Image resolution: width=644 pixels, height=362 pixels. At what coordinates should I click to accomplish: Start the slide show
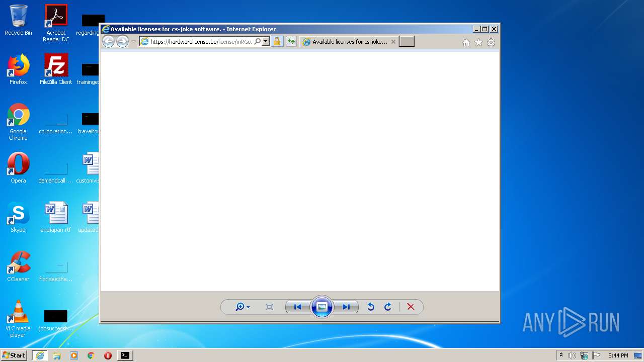coord(322,307)
